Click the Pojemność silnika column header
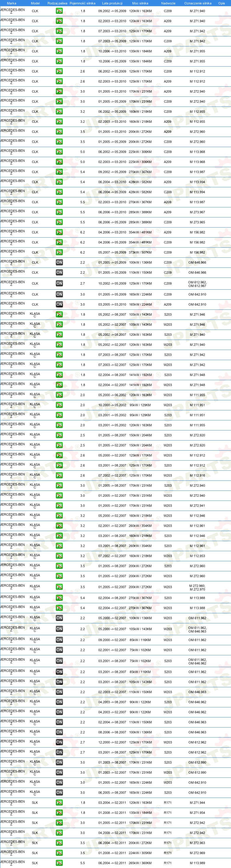Image resolution: width=231 pixels, height=868 pixels. (82, 3)
